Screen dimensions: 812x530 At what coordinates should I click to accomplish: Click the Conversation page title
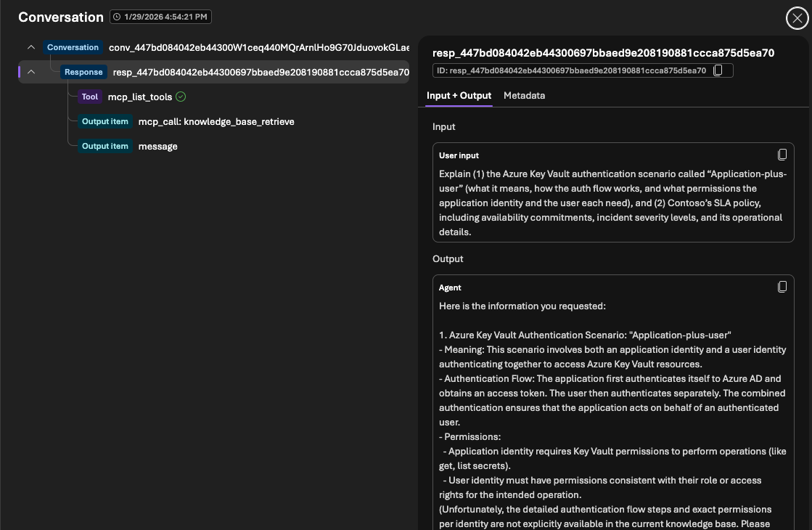tap(60, 17)
